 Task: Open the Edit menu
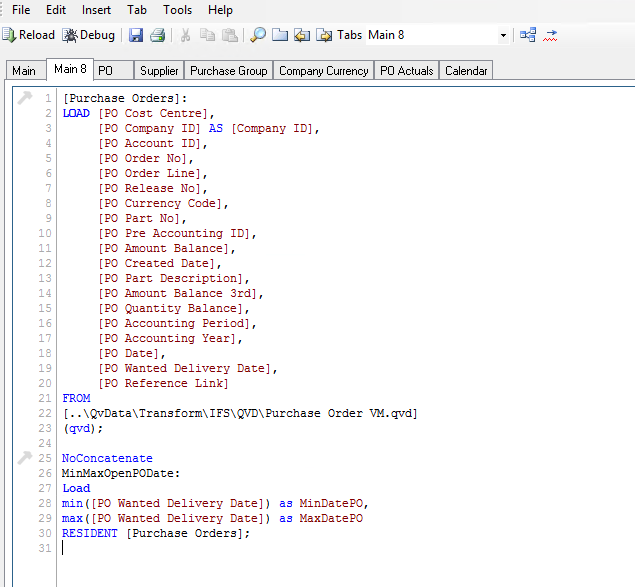coord(56,10)
